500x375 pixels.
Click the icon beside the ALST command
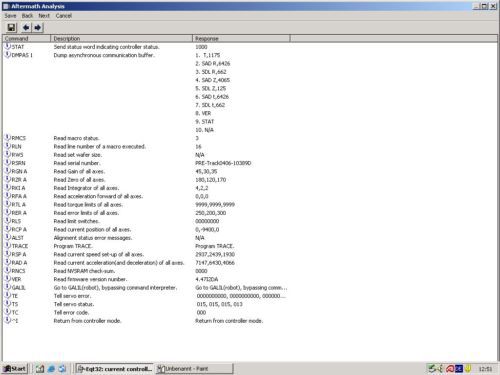[7, 237]
